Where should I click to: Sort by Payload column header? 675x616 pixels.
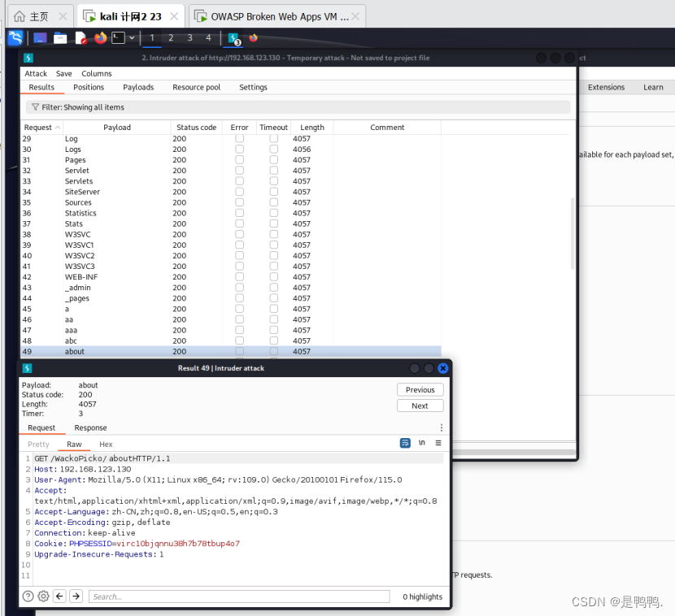coord(116,128)
